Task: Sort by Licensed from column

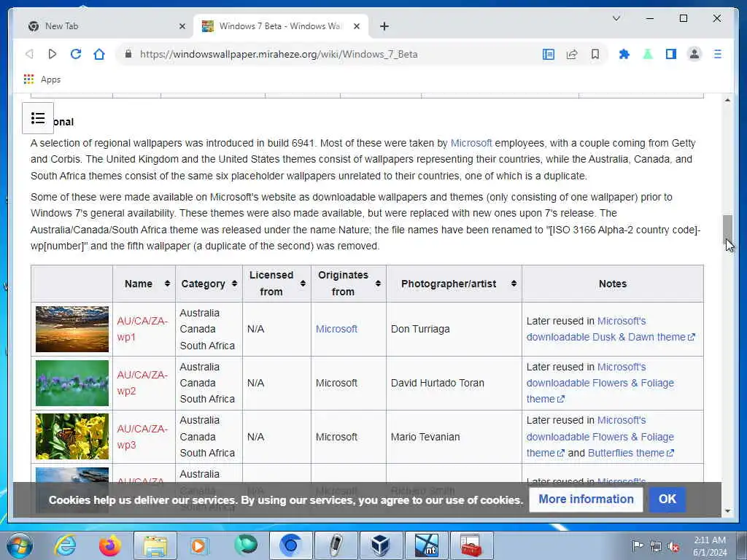Action: (276, 284)
